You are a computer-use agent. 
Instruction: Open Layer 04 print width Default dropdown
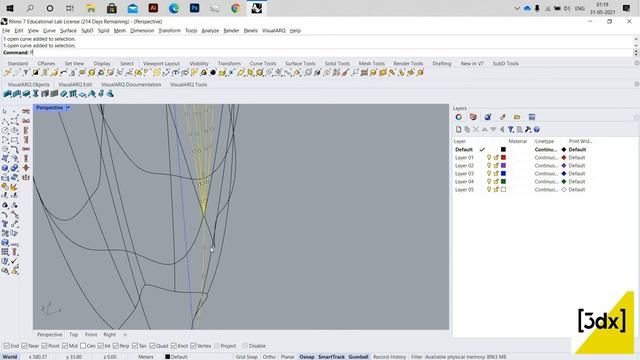coord(577,182)
